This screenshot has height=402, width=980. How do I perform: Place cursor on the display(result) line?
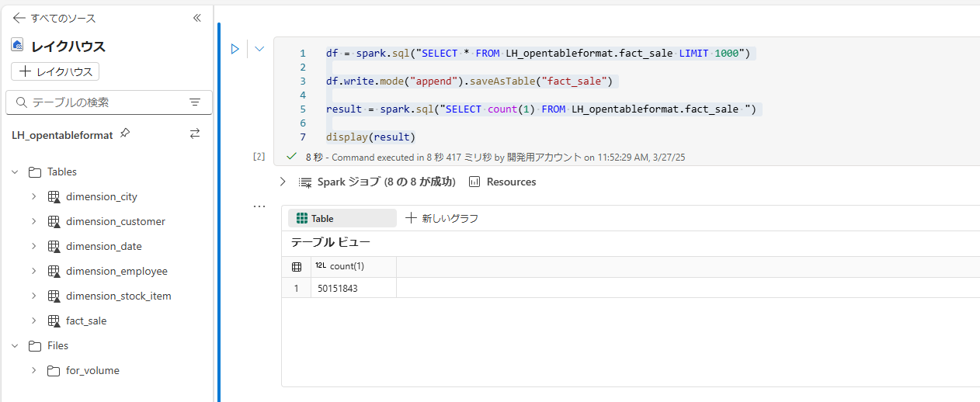[x=371, y=137]
